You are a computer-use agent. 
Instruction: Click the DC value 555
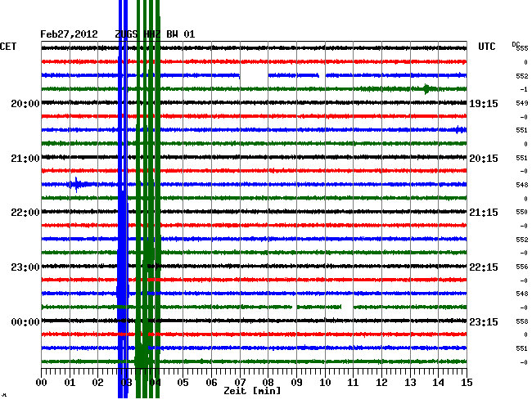pos(522,48)
